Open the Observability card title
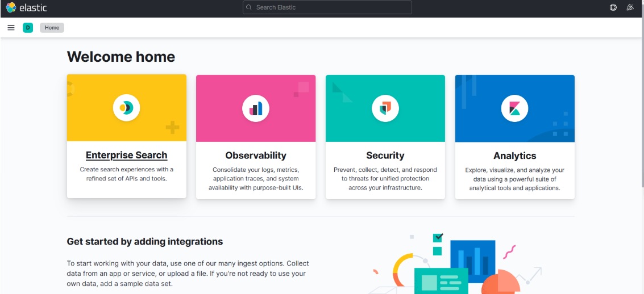 (x=256, y=156)
